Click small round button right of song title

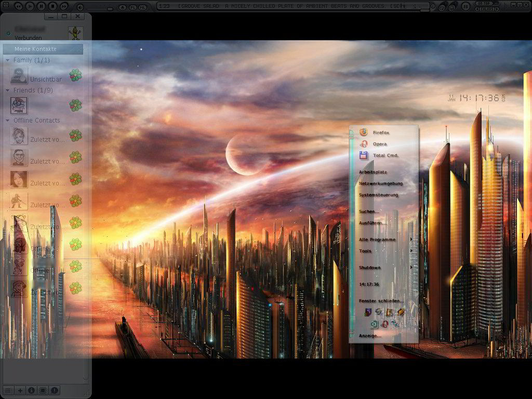433,6
